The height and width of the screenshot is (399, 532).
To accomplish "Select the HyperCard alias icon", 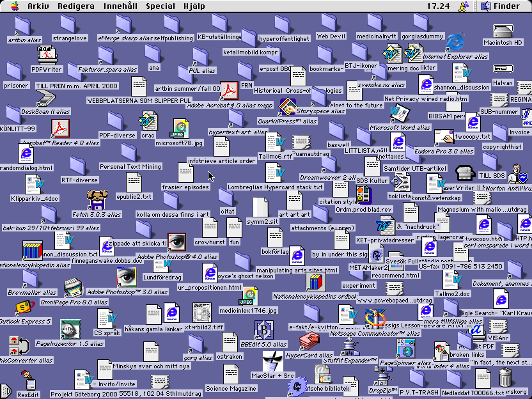I will [309, 341].
